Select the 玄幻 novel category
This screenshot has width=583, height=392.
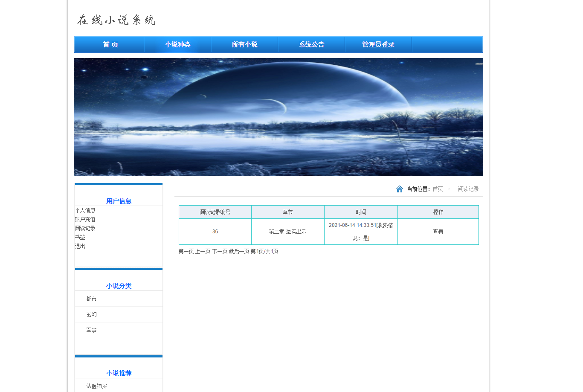(x=90, y=314)
